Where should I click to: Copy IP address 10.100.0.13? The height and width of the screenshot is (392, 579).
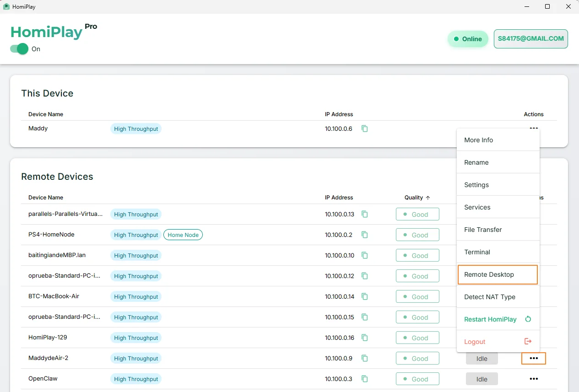tap(365, 214)
